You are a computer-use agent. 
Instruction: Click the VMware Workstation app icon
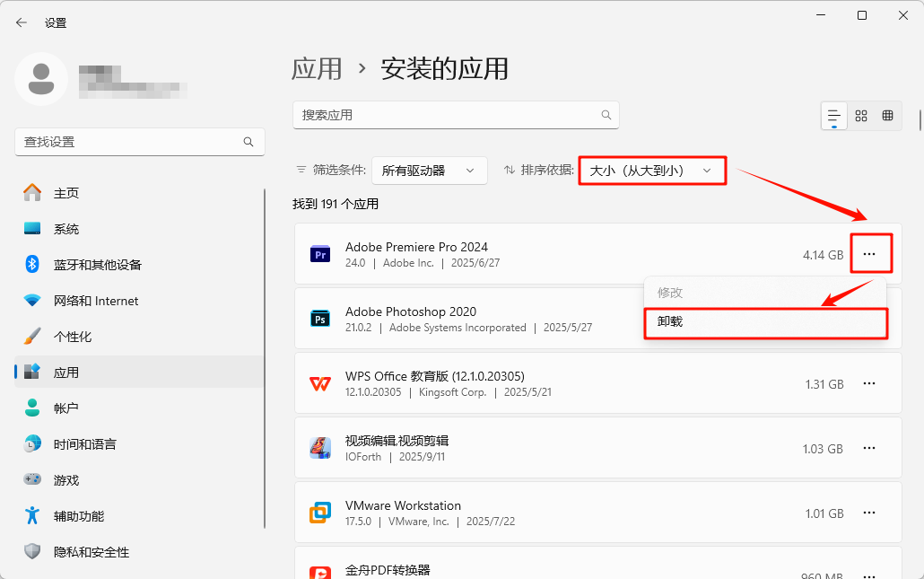coord(320,513)
